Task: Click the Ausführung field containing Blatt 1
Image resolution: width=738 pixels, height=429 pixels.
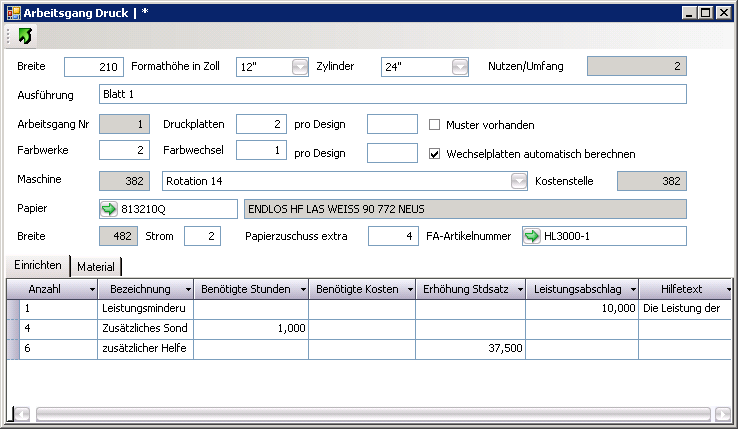Action: click(x=392, y=94)
